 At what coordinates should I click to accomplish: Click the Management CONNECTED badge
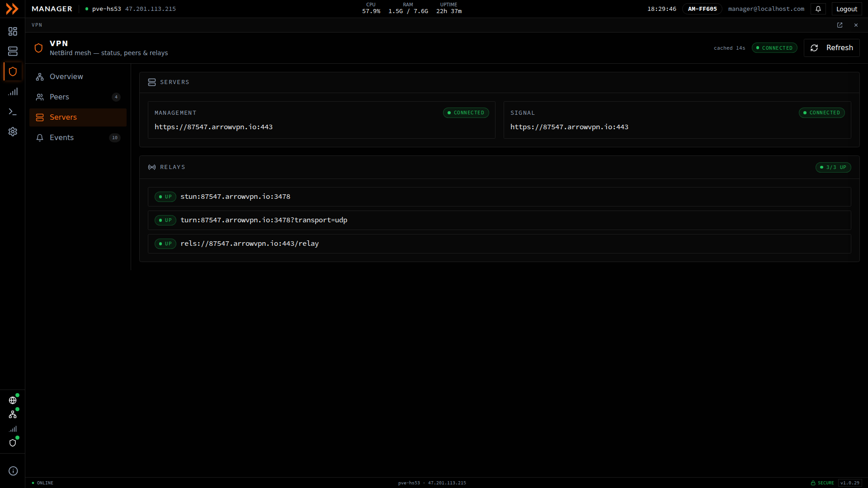click(466, 113)
